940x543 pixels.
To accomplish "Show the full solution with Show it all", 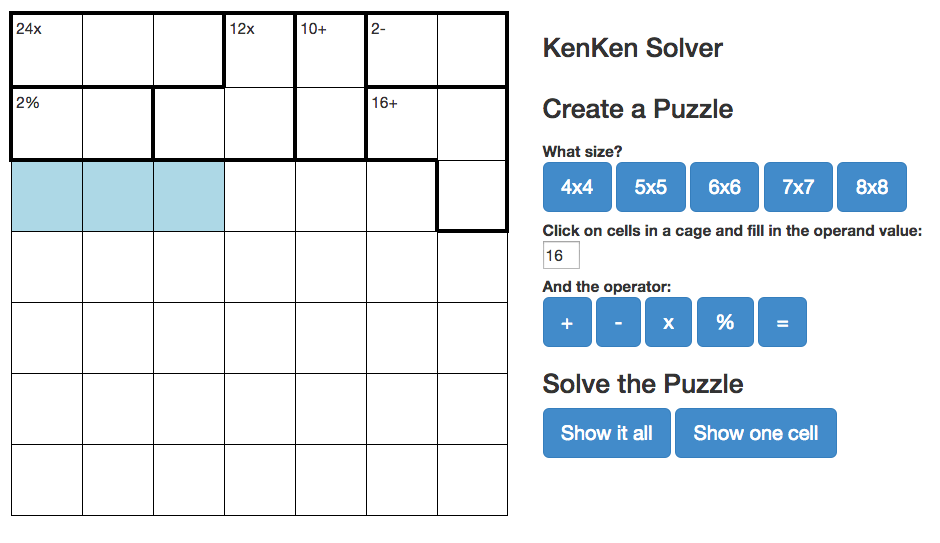I will click(607, 433).
